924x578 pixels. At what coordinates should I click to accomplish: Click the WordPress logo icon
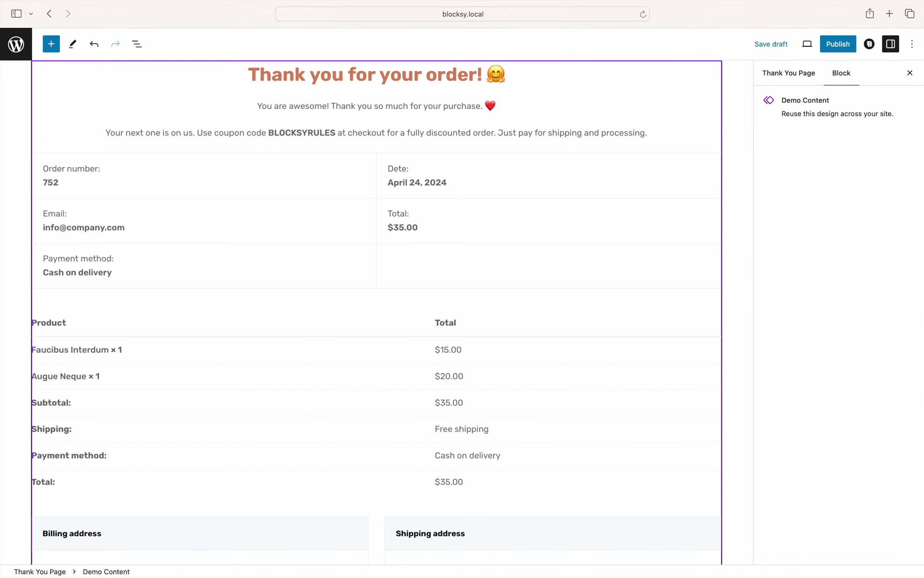pyautogui.click(x=16, y=44)
